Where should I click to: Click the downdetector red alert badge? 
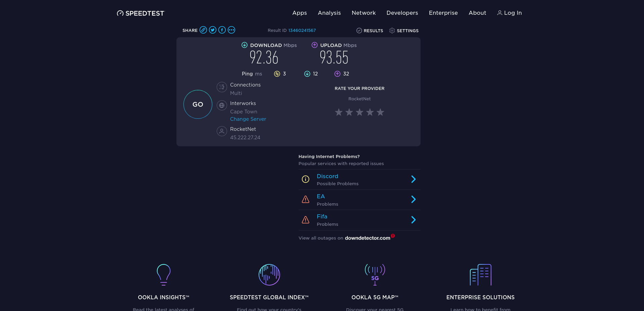[x=393, y=236]
